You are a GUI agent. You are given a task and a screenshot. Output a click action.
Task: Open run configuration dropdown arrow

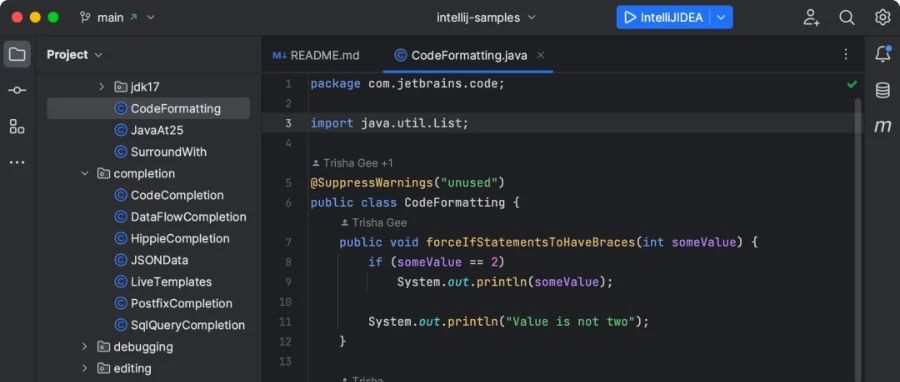[x=721, y=17]
